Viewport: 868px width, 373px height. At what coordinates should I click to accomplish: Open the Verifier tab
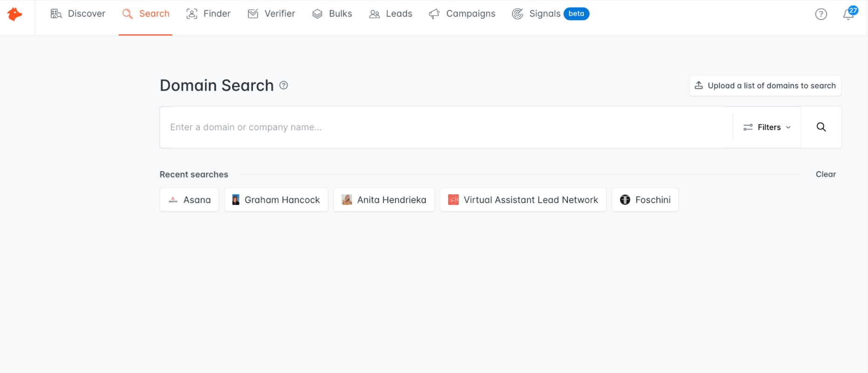pyautogui.click(x=272, y=14)
